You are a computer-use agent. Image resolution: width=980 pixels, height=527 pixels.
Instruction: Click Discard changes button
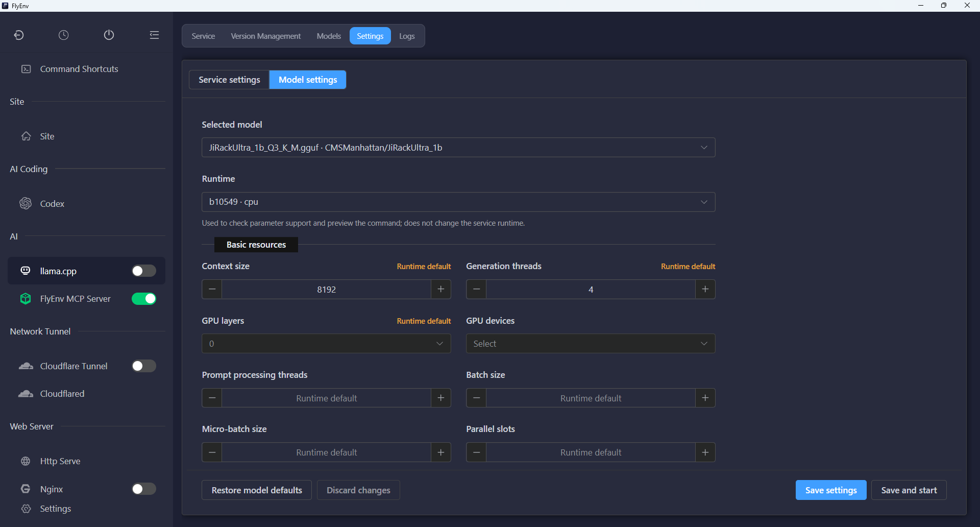(358, 490)
